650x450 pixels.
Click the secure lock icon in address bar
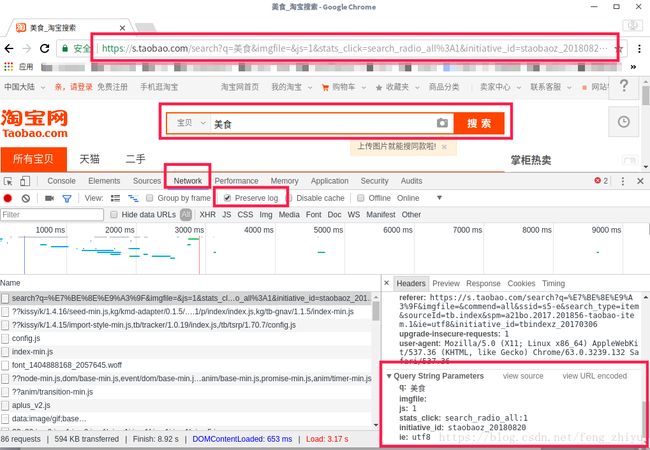65,49
